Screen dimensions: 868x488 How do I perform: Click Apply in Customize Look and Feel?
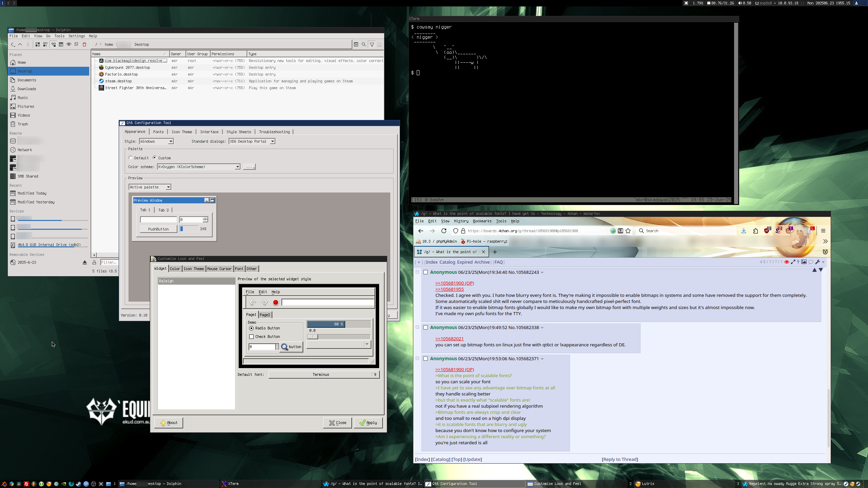pyautogui.click(x=368, y=423)
